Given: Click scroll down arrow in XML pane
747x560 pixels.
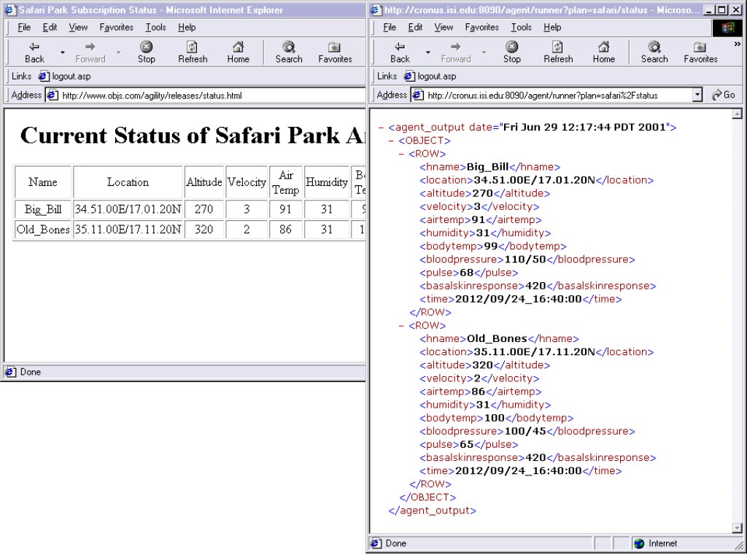Looking at the screenshot, I should click(736, 527).
